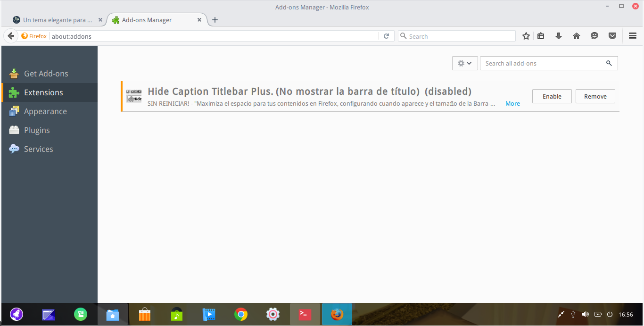Image resolution: width=644 pixels, height=326 pixels.
Task: Launch Google Chrome from the taskbar
Action: (241, 315)
